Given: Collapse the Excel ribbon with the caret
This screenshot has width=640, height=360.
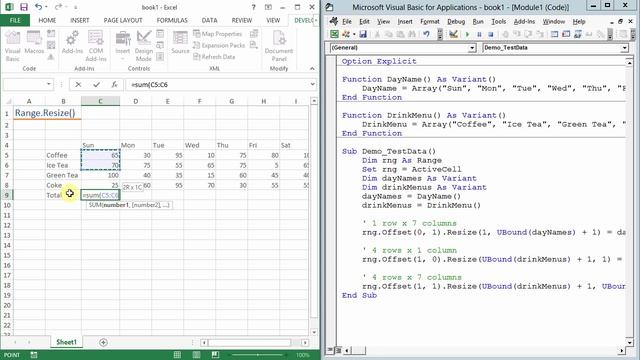Looking at the screenshot, I should [x=312, y=69].
